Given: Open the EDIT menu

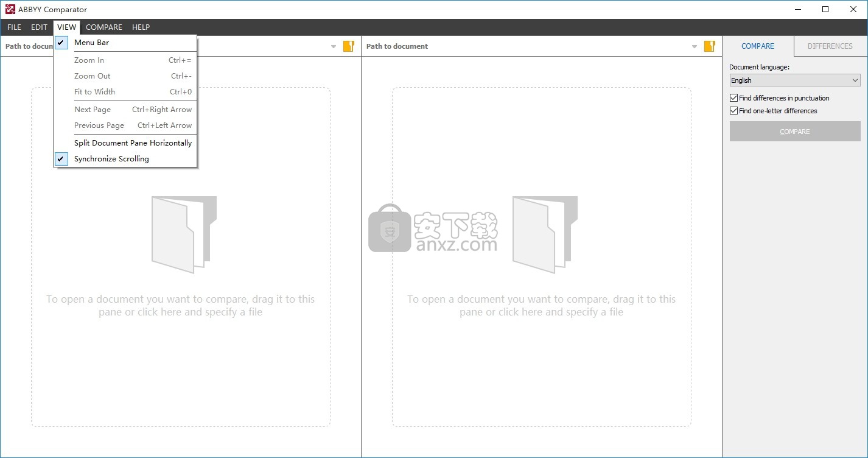Looking at the screenshot, I should coord(39,27).
